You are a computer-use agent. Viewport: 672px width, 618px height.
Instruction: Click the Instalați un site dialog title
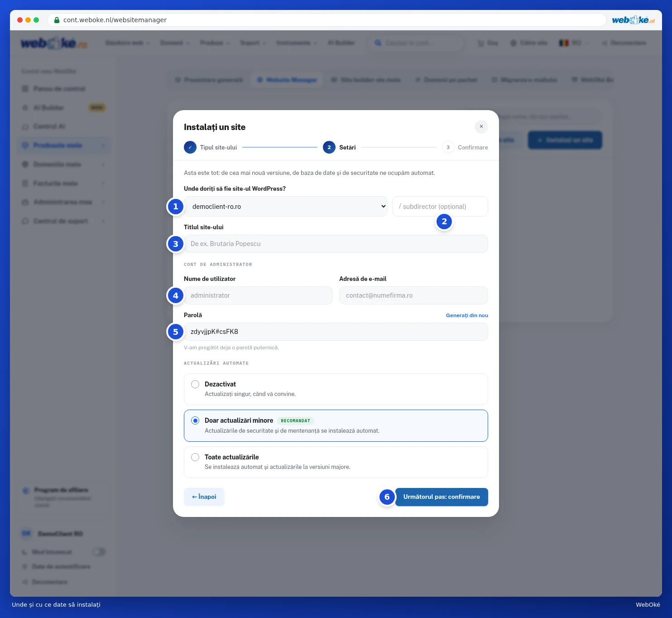click(215, 127)
